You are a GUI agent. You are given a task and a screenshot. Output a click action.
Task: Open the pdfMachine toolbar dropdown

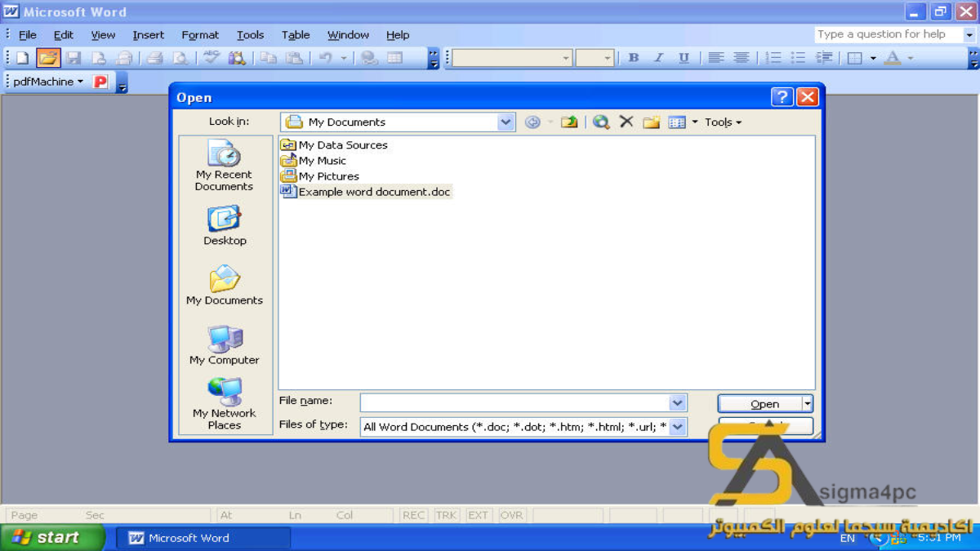[48, 82]
